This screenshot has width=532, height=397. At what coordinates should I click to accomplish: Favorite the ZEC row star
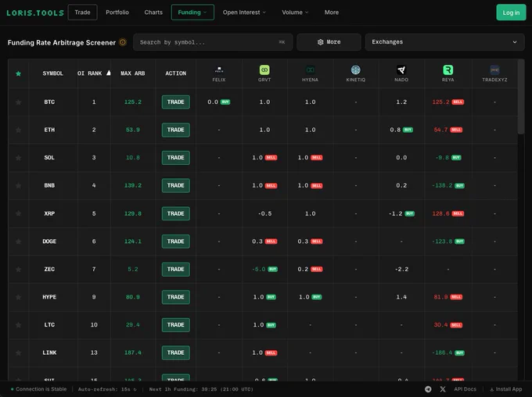tap(18, 269)
